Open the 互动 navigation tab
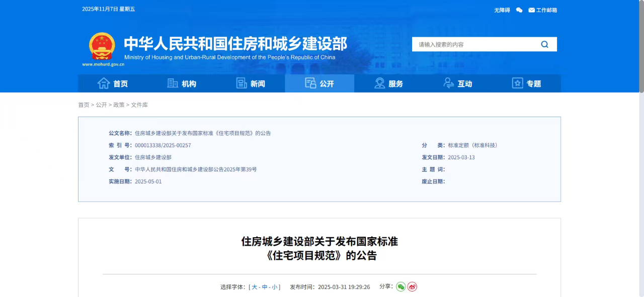Screen dimensions: 644x297 pyautogui.click(x=458, y=83)
